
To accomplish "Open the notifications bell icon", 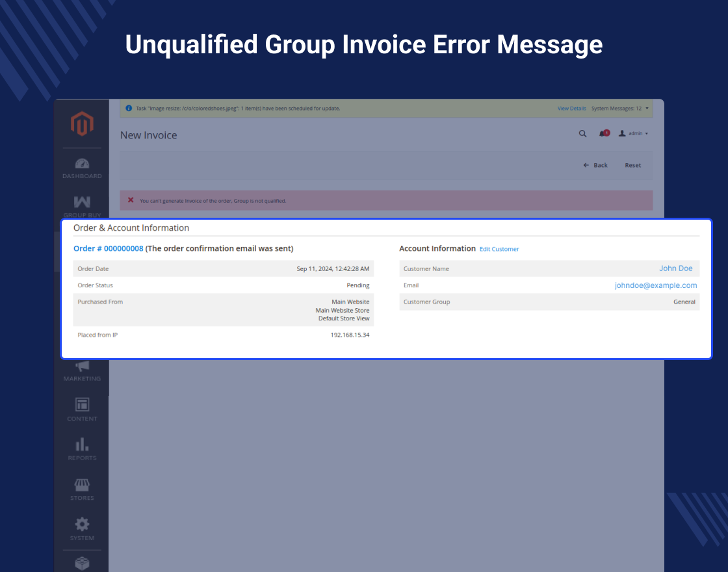I will click(604, 134).
